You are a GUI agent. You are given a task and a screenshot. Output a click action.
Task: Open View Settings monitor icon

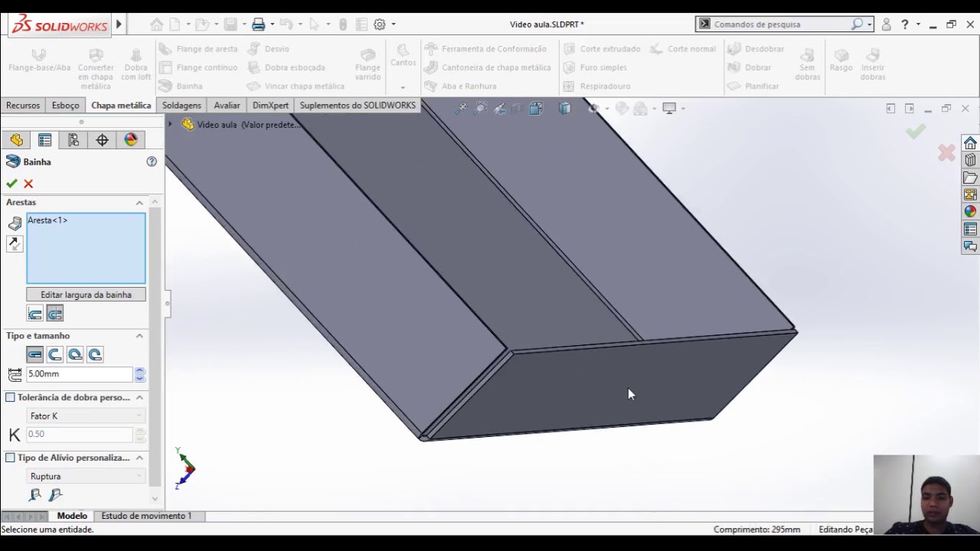669,109
